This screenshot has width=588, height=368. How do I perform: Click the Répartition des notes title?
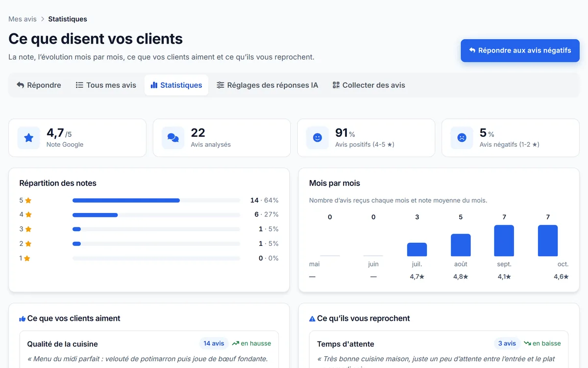tap(58, 183)
